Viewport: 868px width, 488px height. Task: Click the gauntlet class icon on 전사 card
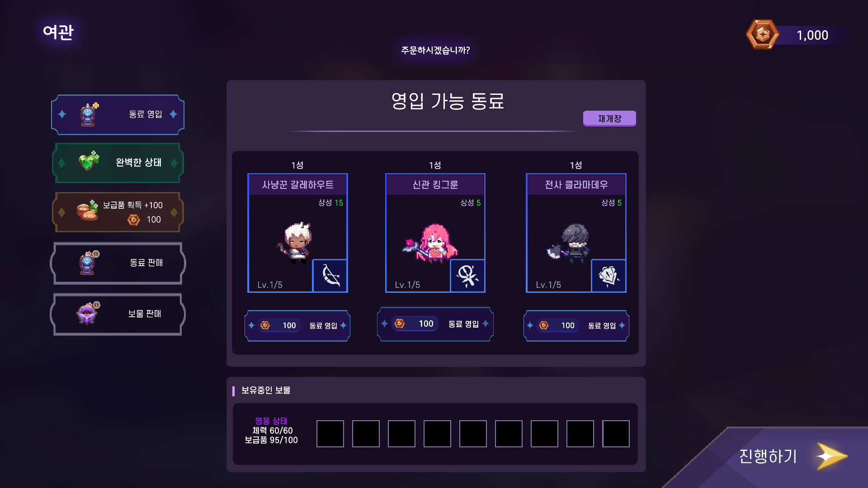click(x=609, y=276)
